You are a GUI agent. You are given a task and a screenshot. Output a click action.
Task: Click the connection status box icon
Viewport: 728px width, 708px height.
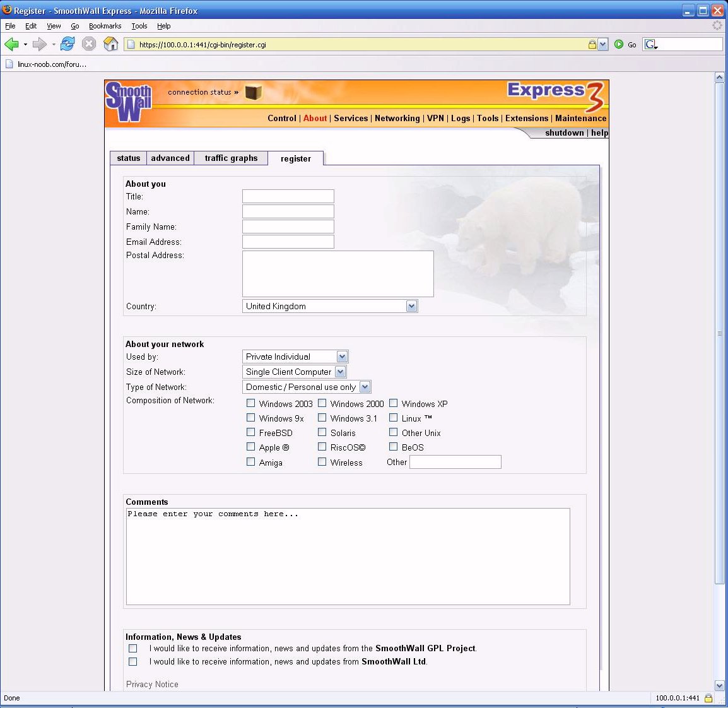pos(254,92)
